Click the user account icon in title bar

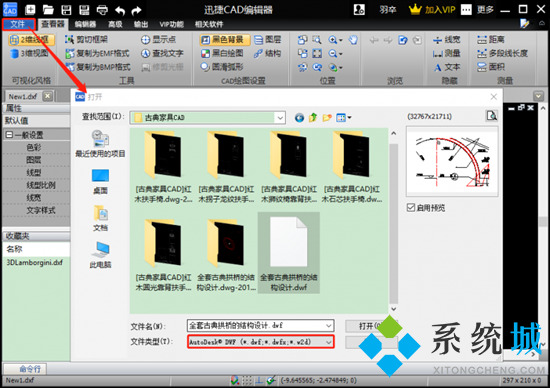359,9
